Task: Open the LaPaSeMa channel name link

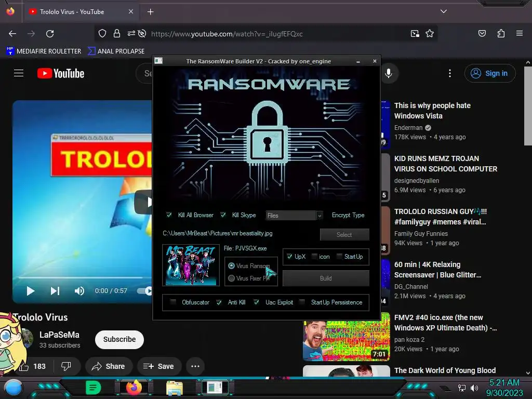Action: pos(59,335)
